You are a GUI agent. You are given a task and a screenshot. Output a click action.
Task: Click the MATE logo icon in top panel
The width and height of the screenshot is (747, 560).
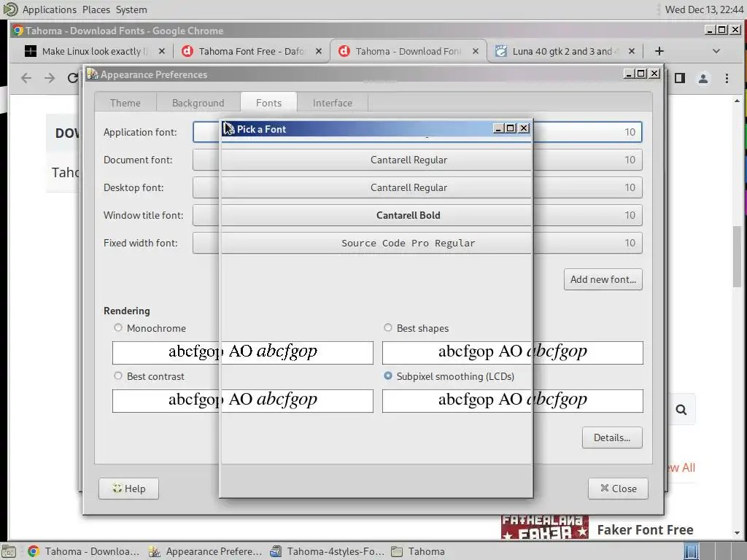[x=10, y=9]
